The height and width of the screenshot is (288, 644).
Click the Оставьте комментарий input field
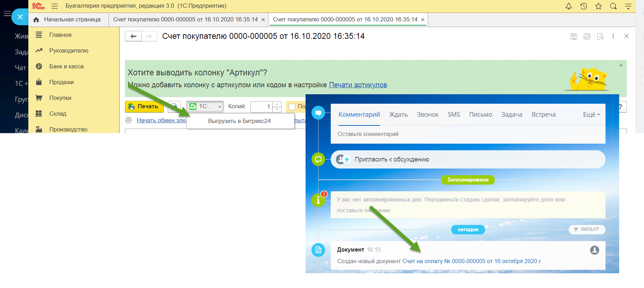tap(468, 134)
